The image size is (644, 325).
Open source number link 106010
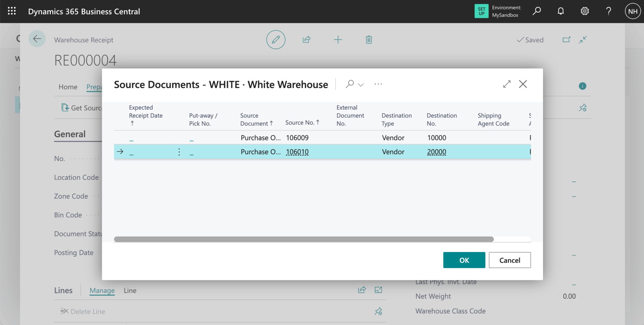297,152
